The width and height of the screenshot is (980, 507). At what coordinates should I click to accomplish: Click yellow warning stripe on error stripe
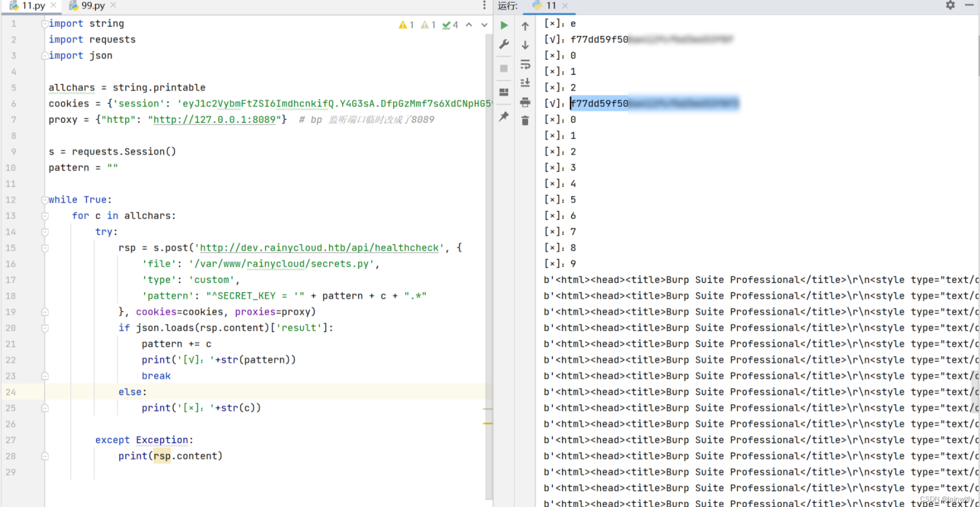coord(488,424)
